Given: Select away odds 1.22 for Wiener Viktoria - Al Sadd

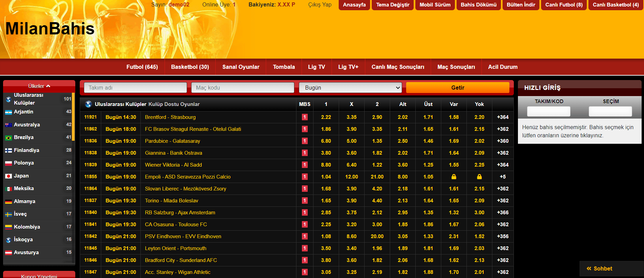Looking at the screenshot, I should (x=377, y=165).
